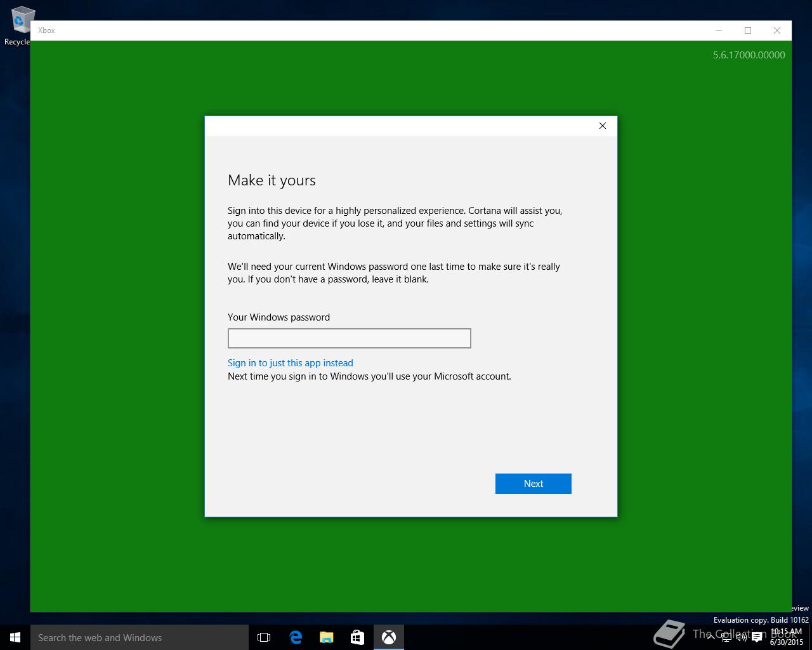This screenshot has height=650, width=812.
Task: Click the Next button
Action: pyautogui.click(x=534, y=484)
